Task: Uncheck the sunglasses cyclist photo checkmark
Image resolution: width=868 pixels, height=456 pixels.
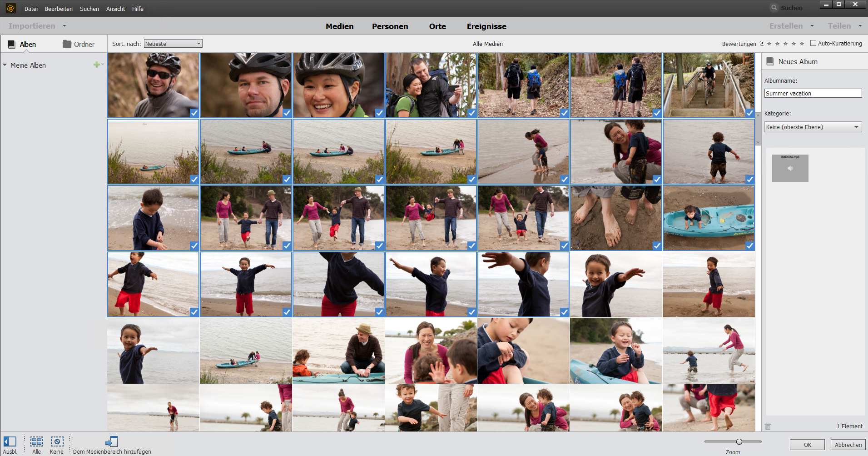Action: pyautogui.click(x=194, y=113)
